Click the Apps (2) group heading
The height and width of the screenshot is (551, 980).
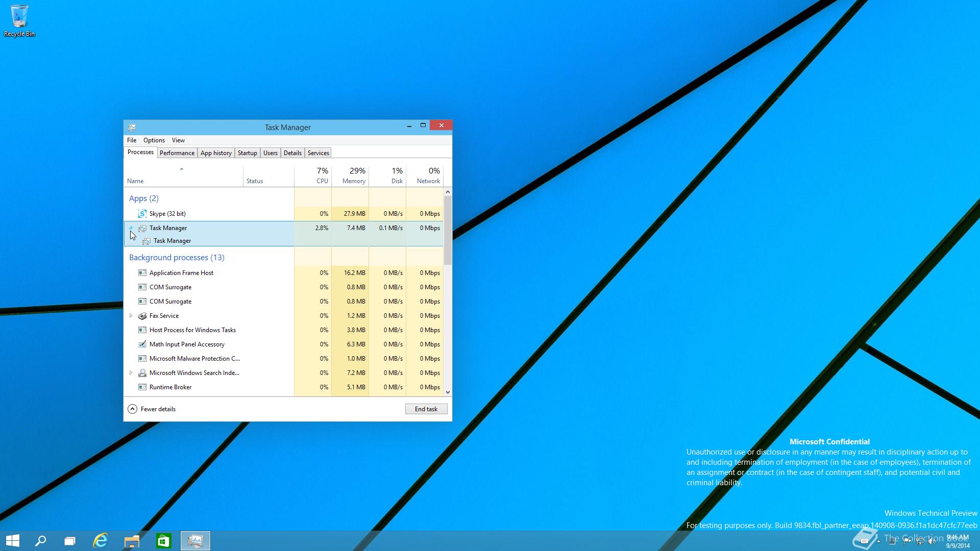(144, 198)
